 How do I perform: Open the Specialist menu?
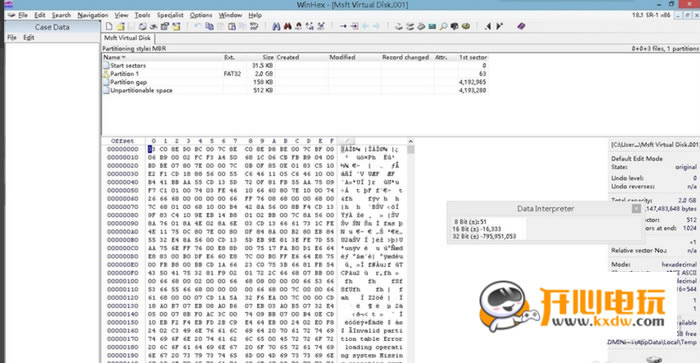(170, 15)
